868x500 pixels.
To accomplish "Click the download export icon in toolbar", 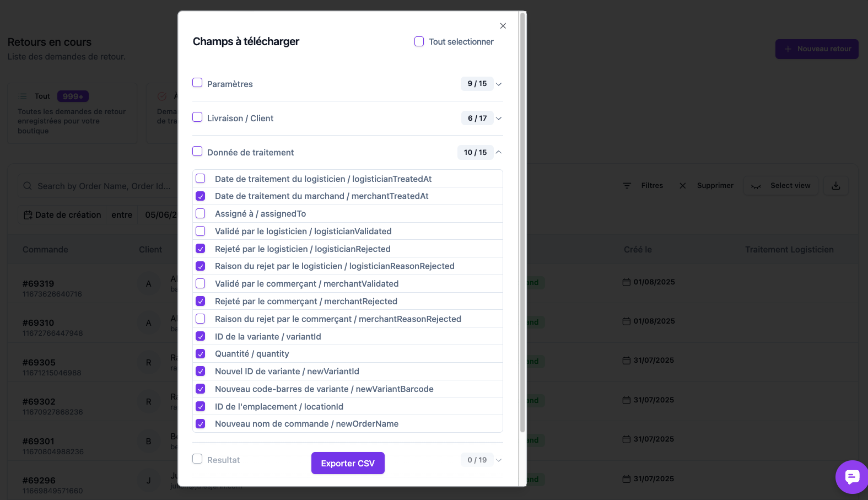I will (x=836, y=186).
